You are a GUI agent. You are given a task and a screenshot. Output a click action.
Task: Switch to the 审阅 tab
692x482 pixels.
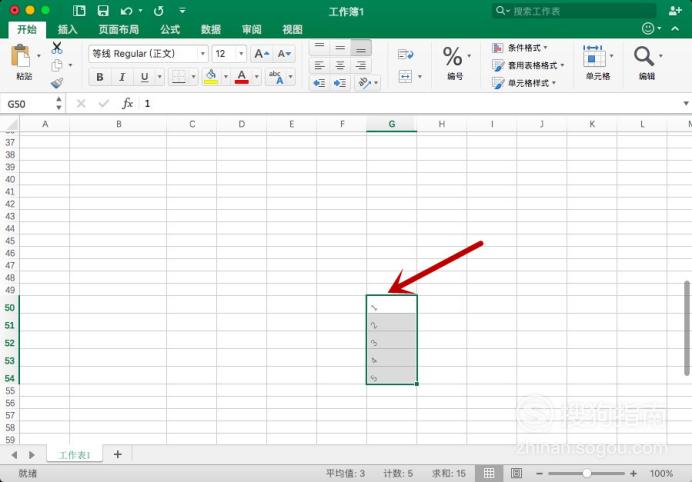coord(252,30)
